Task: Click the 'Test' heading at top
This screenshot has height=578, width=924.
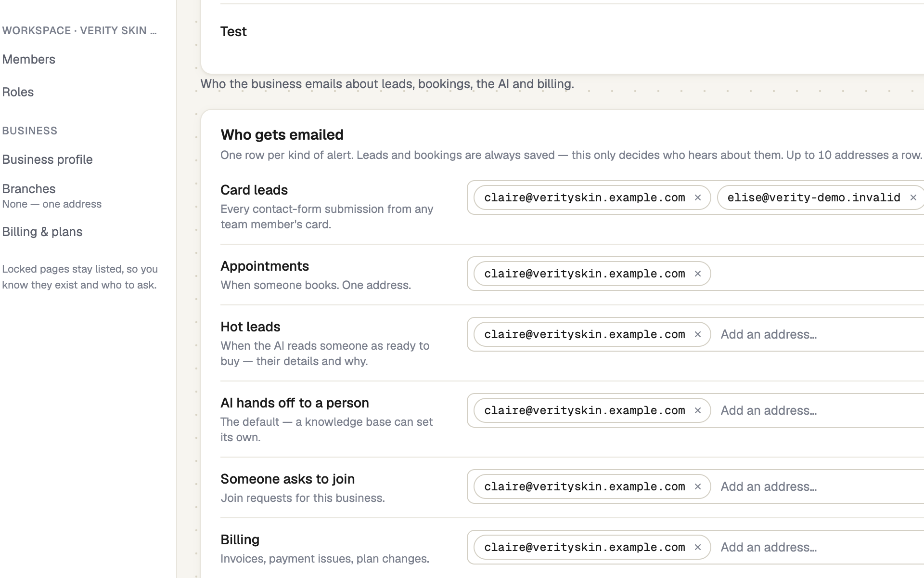Action: click(233, 32)
